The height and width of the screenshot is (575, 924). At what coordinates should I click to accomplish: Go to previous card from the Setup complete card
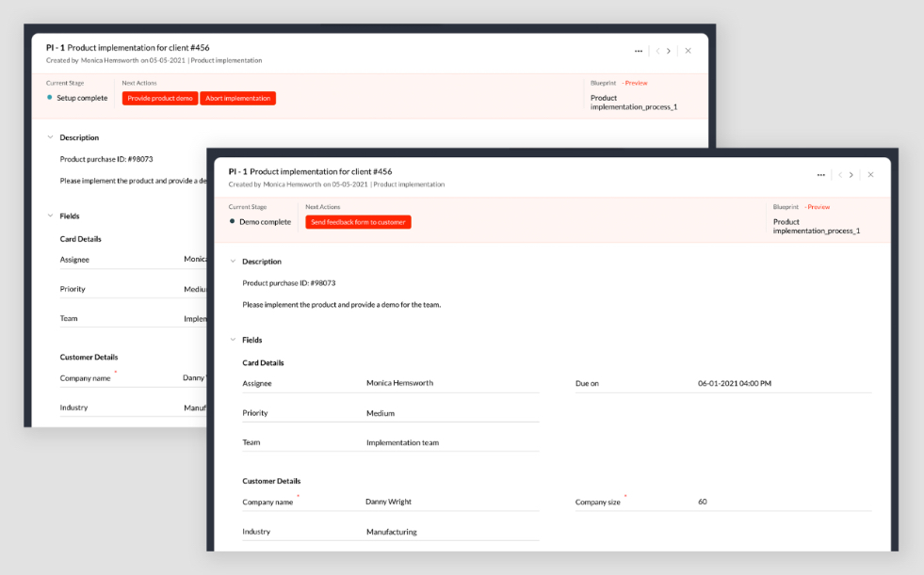click(x=657, y=51)
